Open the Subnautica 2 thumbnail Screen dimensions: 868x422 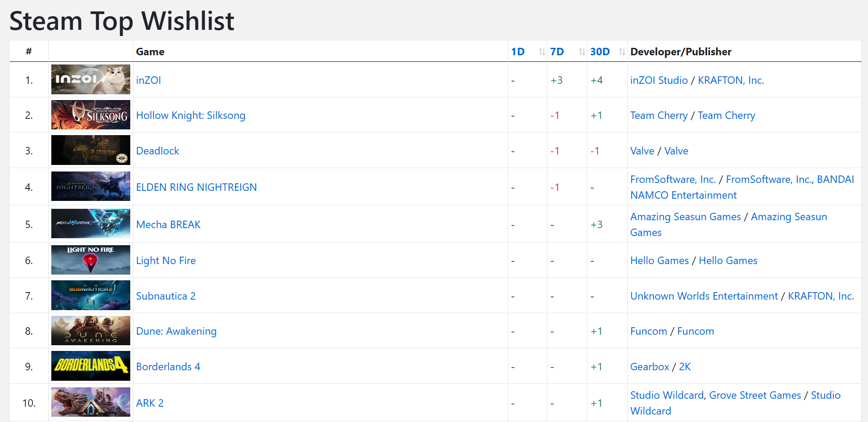pyautogui.click(x=91, y=295)
